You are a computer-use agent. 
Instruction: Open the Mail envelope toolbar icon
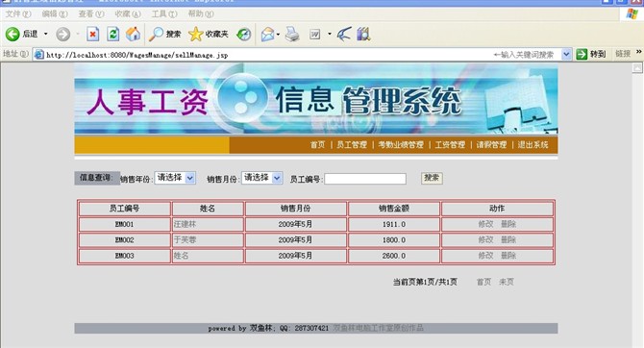tap(267, 34)
